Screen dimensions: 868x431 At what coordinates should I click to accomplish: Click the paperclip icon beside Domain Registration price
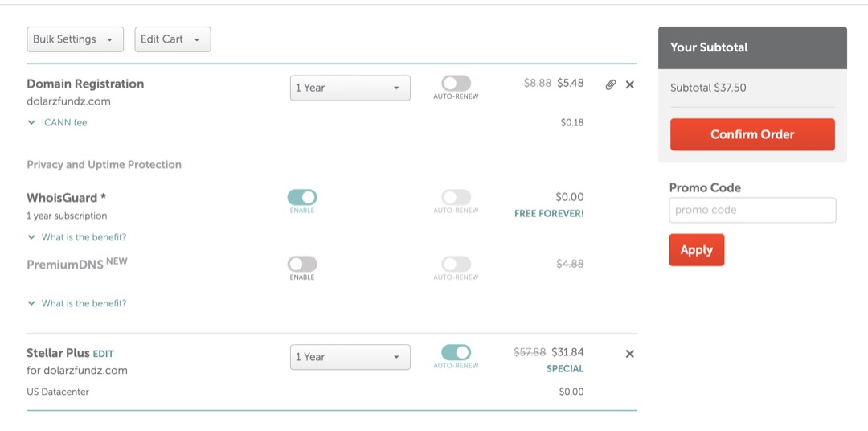coord(611,84)
